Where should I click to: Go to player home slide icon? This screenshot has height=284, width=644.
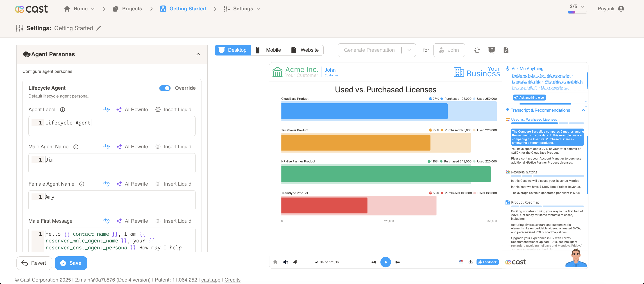pyautogui.click(x=275, y=262)
